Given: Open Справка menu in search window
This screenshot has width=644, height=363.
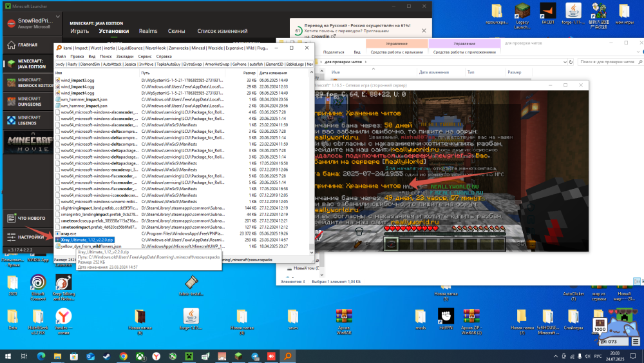Looking at the screenshot, I should point(164,56).
